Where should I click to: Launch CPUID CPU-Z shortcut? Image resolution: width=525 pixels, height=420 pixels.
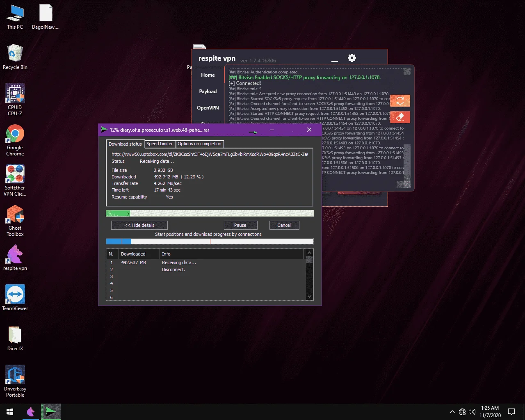tap(15, 100)
